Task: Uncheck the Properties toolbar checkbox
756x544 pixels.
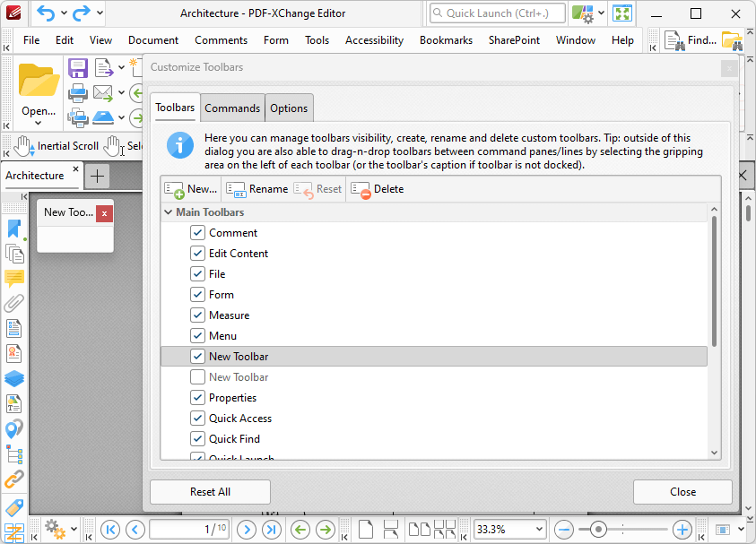Action: click(197, 398)
